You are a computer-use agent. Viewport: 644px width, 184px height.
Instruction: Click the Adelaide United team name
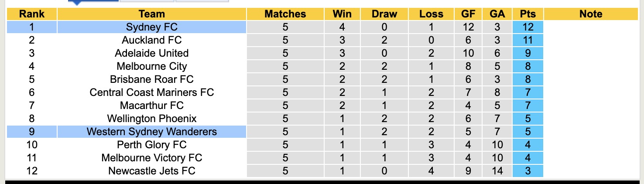(x=151, y=53)
